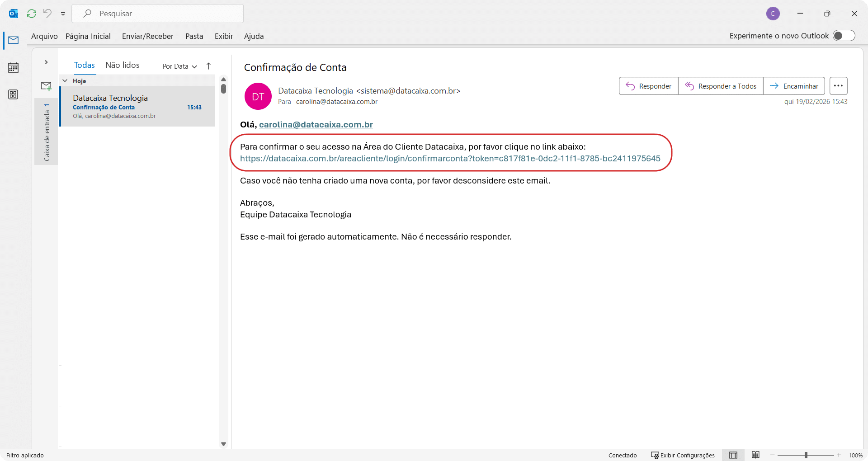
Task: Show the Não lidos tab
Action: point(123,65)
